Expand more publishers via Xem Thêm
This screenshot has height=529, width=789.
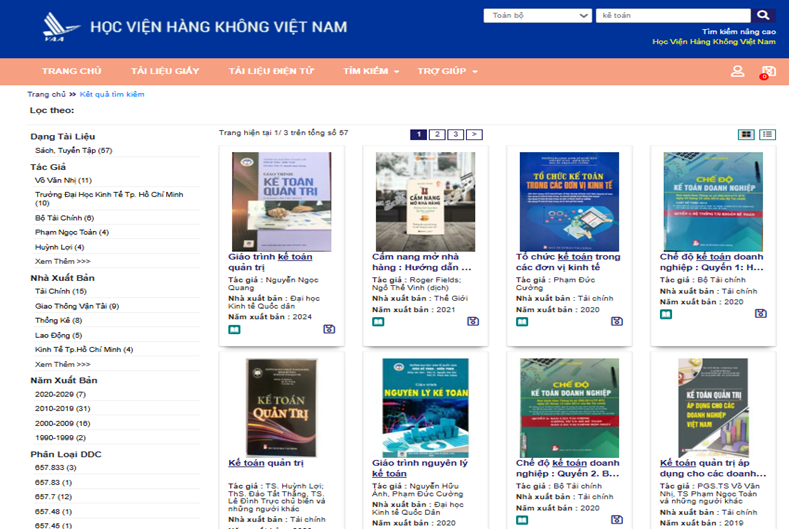coord(62,364)
